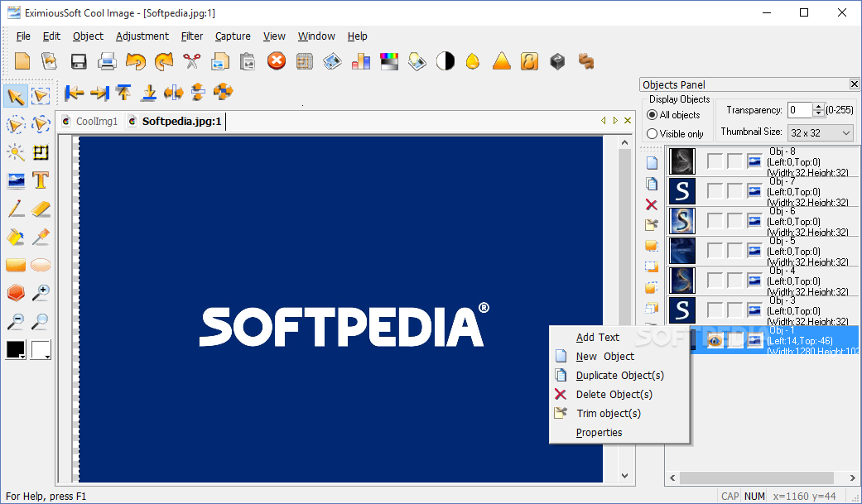This screenshot has width=862, height=504.
Task: Select the orange rectangle shape tool
Action: (16, 266)
